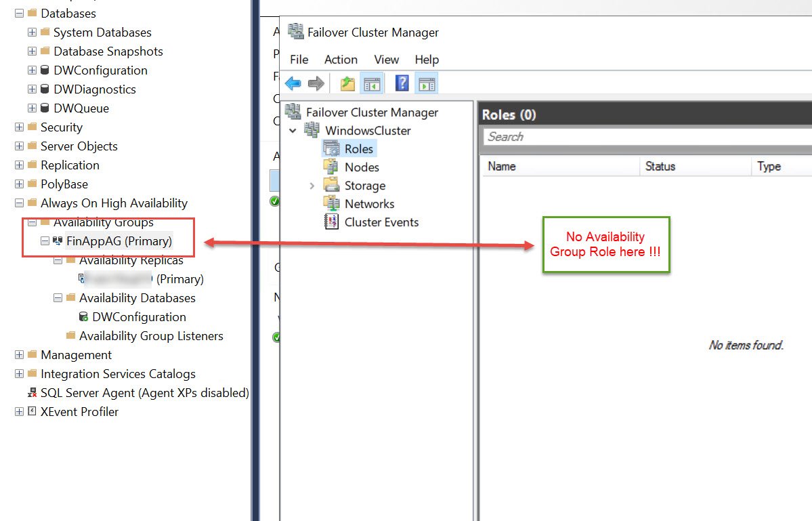The image size is (812, 521).
Task: Sort roles by the Type column header
Action: [782, 166]
